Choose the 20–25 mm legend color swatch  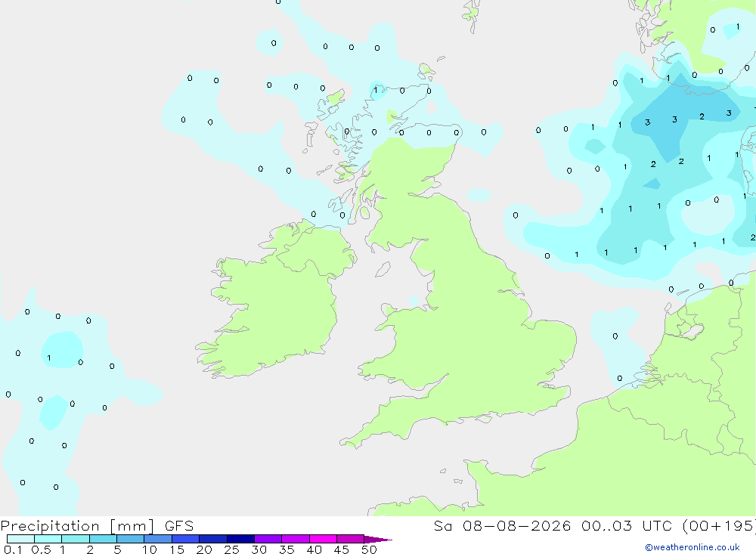click(213, 539)
